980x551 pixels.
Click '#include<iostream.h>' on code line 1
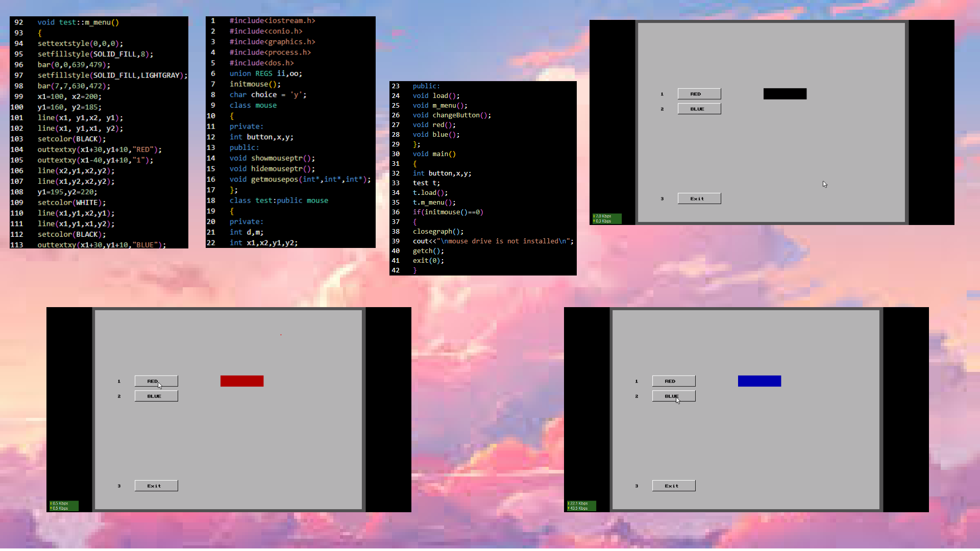pyautogui.click(x=272, y=21)
